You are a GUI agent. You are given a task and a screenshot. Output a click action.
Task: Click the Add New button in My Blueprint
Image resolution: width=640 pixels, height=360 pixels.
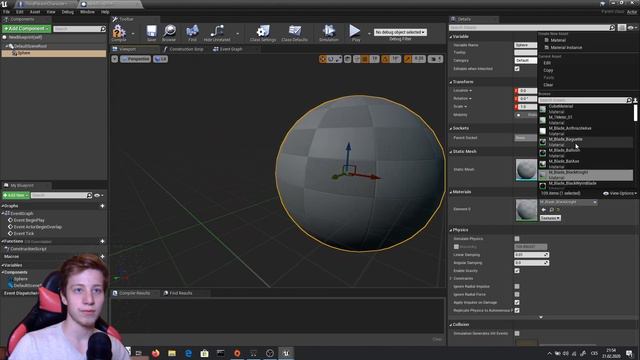point(16,195)
